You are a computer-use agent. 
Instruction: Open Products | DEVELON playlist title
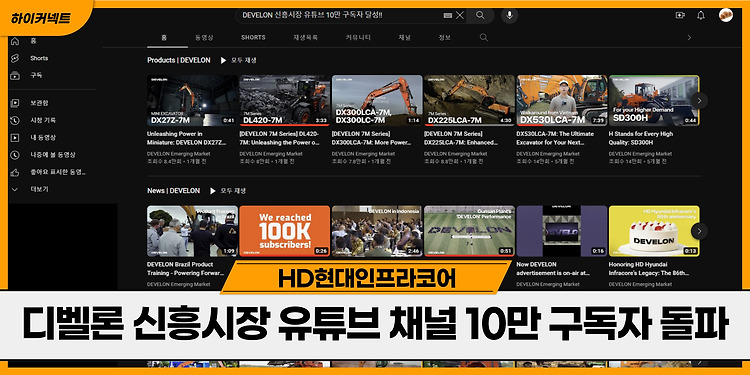tap(178, 60)
